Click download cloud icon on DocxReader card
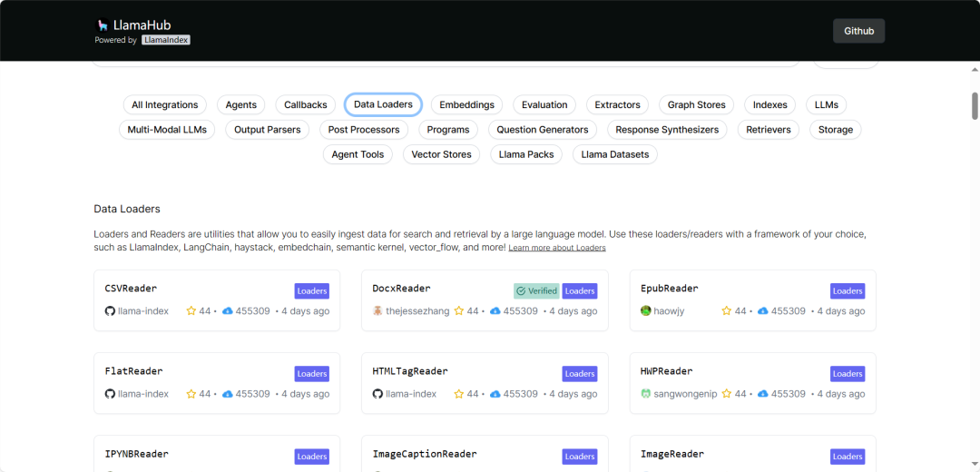Viewport: 980px width, 472px height. 495,310
